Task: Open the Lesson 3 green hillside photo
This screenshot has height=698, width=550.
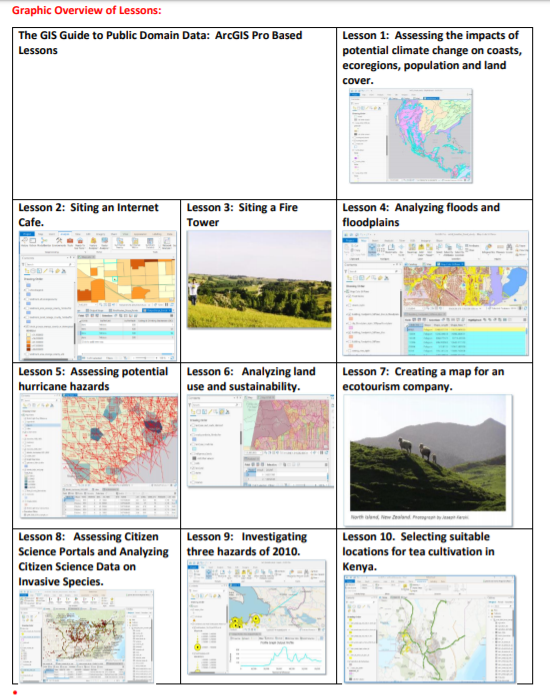Action: click(259, 280)
